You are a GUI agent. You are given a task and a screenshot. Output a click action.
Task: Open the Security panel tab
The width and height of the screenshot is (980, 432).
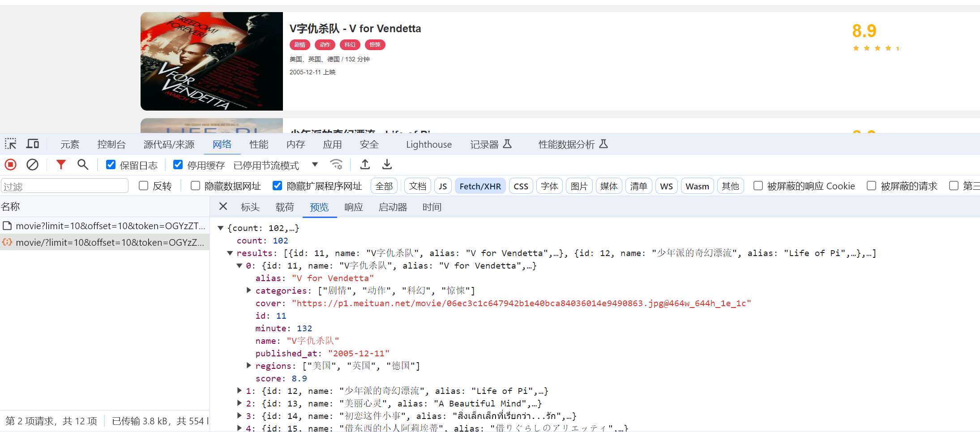pyautogui.click(x=369, y=144)
